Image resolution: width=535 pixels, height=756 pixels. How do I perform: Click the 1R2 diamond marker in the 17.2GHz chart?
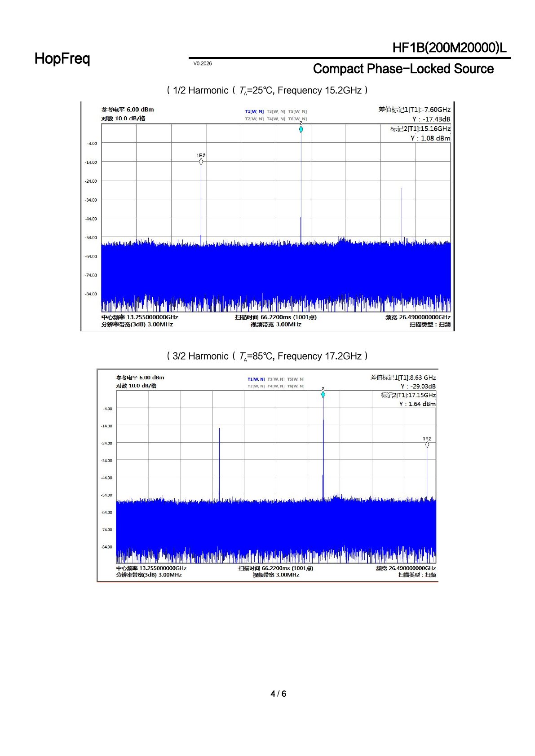pyautogui.click(x=427, y=444)
